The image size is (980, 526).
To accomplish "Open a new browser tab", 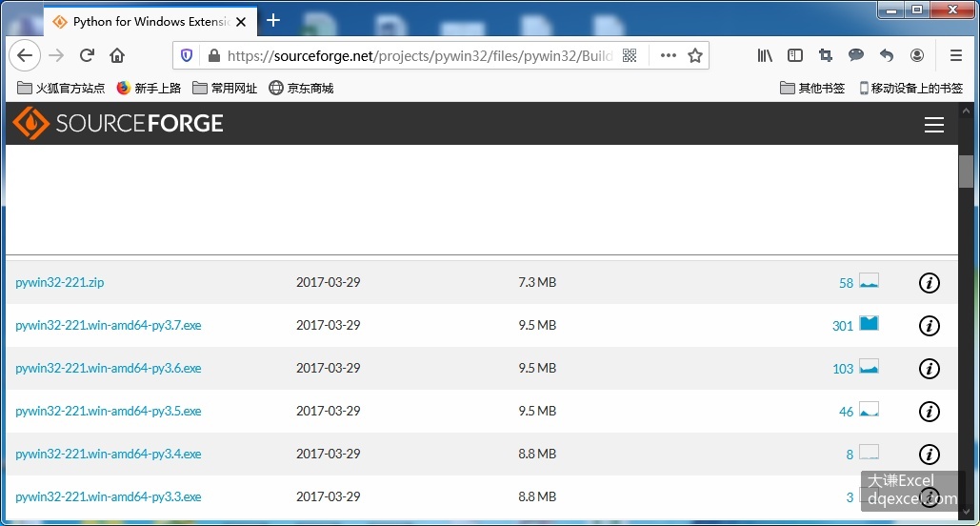I will click(273, 21).
